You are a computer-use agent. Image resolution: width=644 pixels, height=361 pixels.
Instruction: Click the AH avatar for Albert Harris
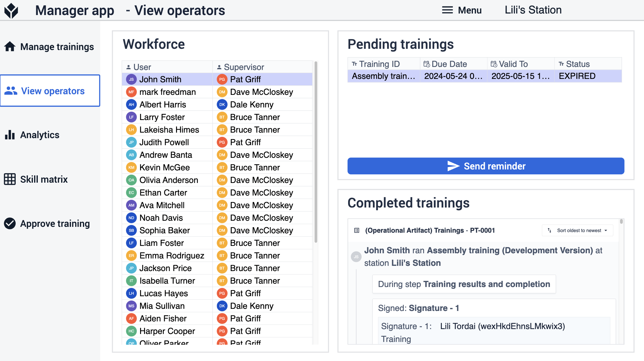coord(131,104)
